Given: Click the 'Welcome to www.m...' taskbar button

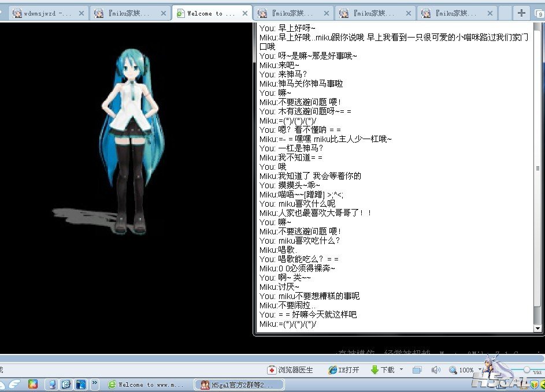Looking at the screenshot, I should (147, 384).
